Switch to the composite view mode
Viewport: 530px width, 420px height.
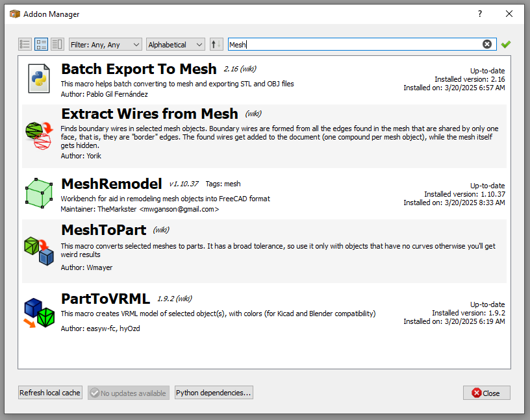coord(57,43)
